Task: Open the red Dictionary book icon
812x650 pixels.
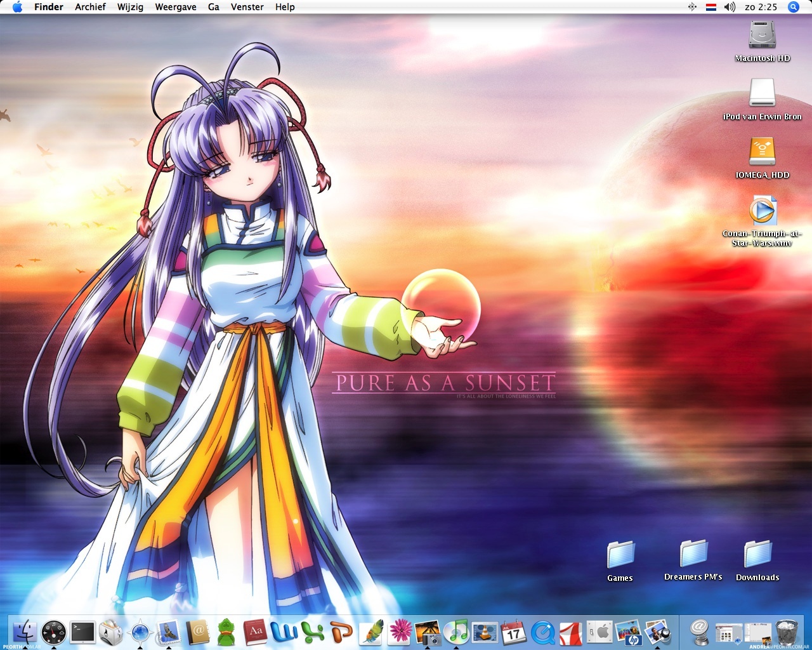Action: [x=256, y=632]
